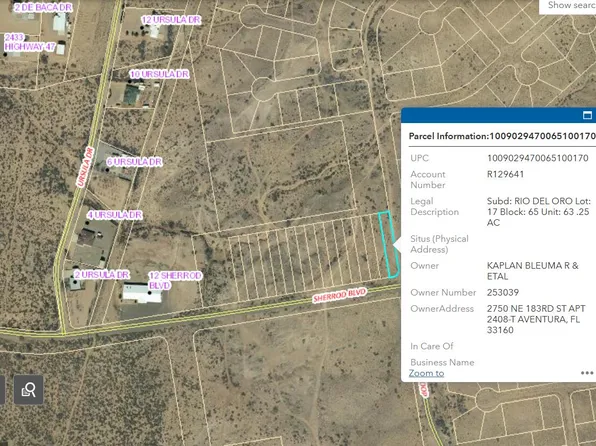Click the 4 URSULA DR address label

point(114,215)
